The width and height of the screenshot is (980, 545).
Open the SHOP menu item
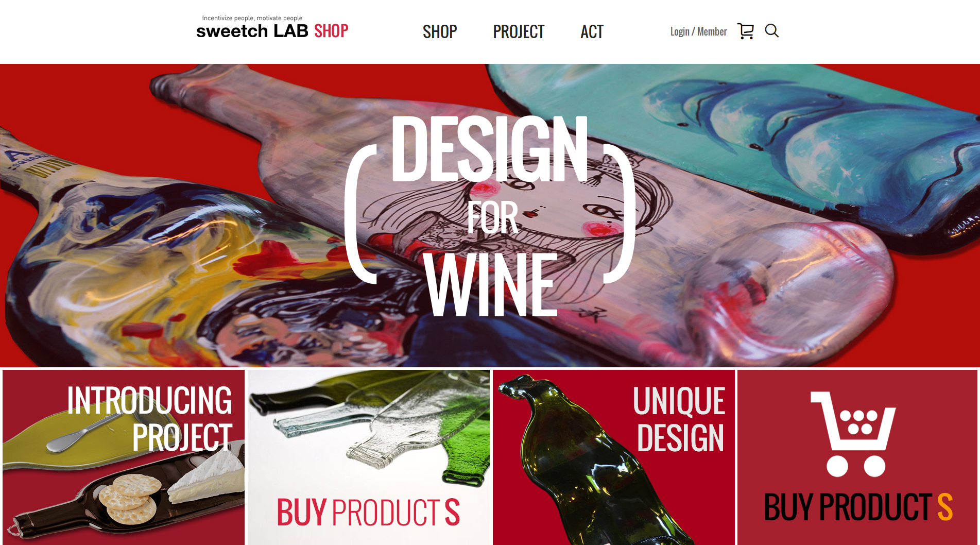coord(440,31)
